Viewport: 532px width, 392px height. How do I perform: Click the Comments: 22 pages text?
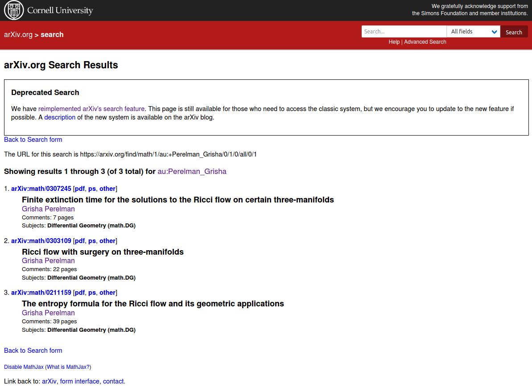49,269
